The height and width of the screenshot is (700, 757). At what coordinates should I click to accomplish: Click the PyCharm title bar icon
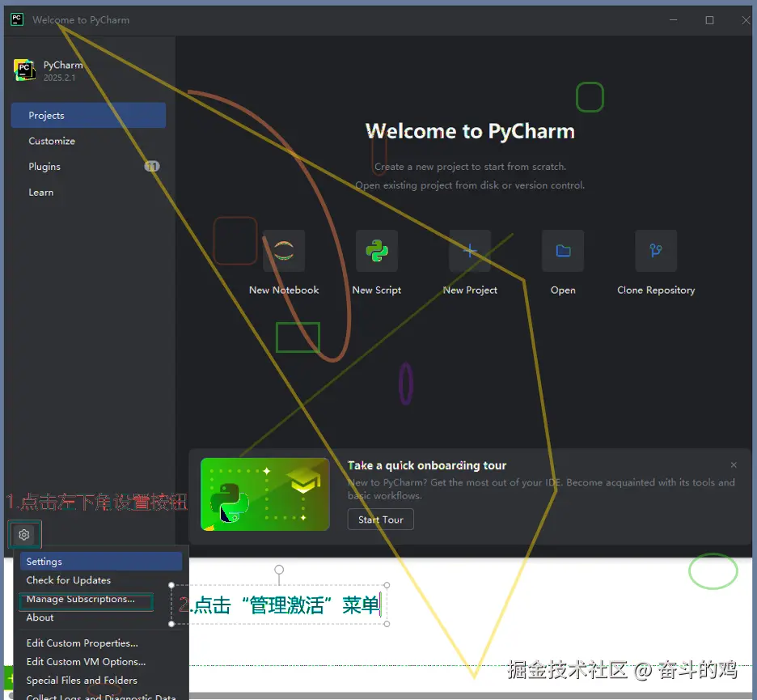(17, 19)
